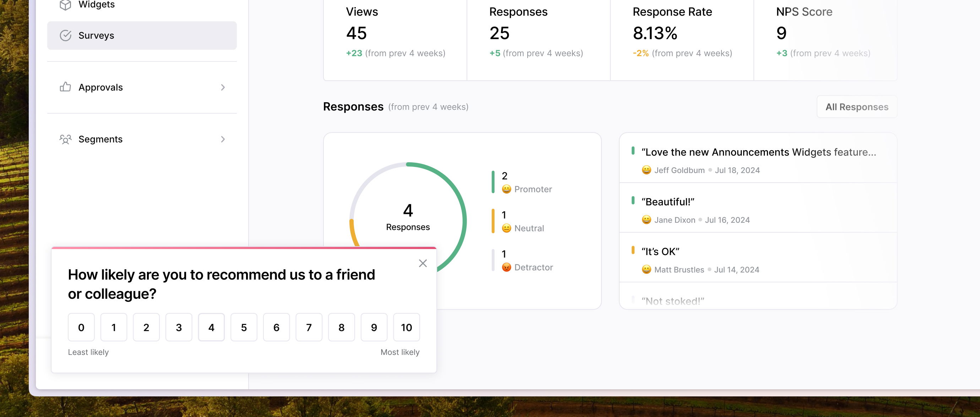Image resolution: width=980 pixels, height=417 pixels.
Task: Click the Detractor count row
Action: coord(522,260)
